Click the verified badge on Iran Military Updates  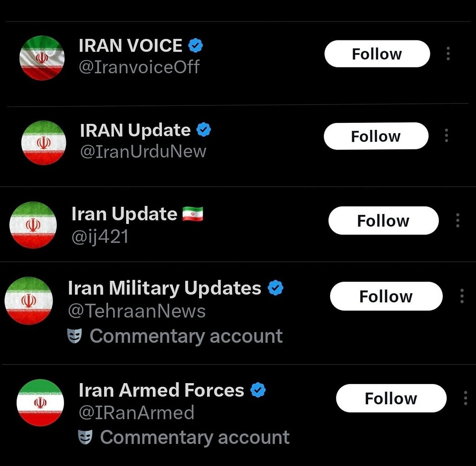[275, 288]
